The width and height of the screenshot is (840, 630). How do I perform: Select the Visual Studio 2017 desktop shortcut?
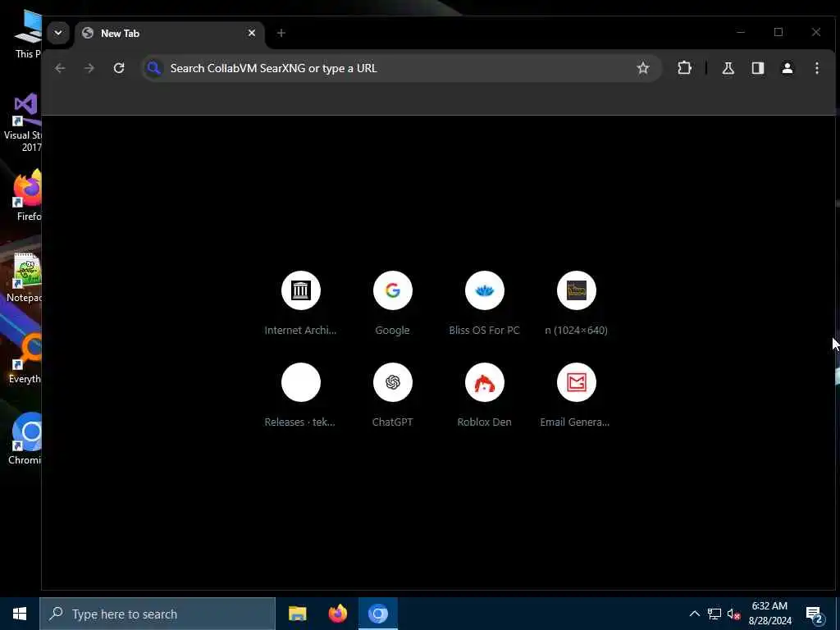pos(22,123)
